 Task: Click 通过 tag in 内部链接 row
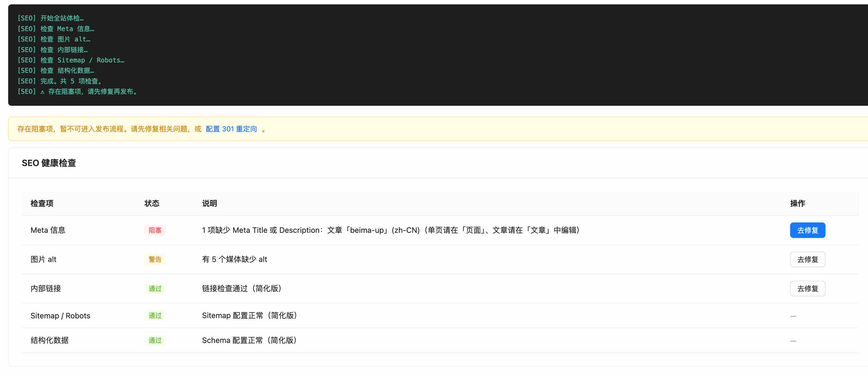point(155,288)
